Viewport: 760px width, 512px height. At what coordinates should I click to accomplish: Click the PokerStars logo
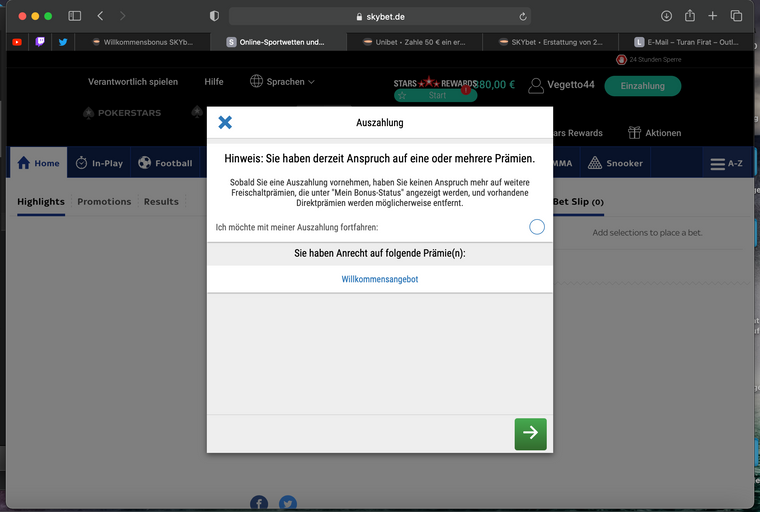[x=122, y=113]
